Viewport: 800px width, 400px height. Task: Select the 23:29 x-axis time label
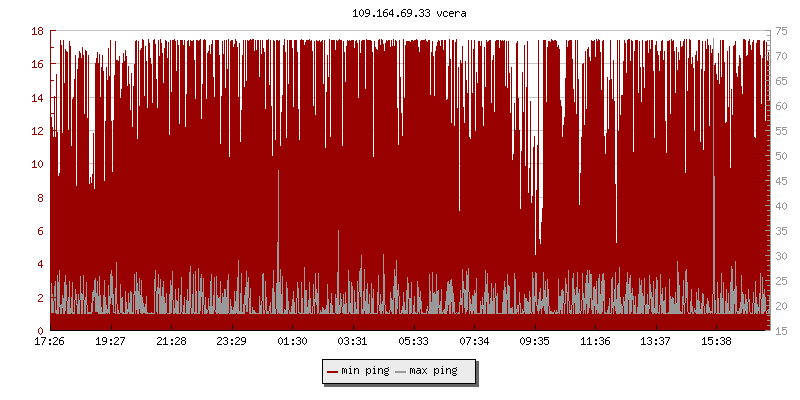point(231,341)
